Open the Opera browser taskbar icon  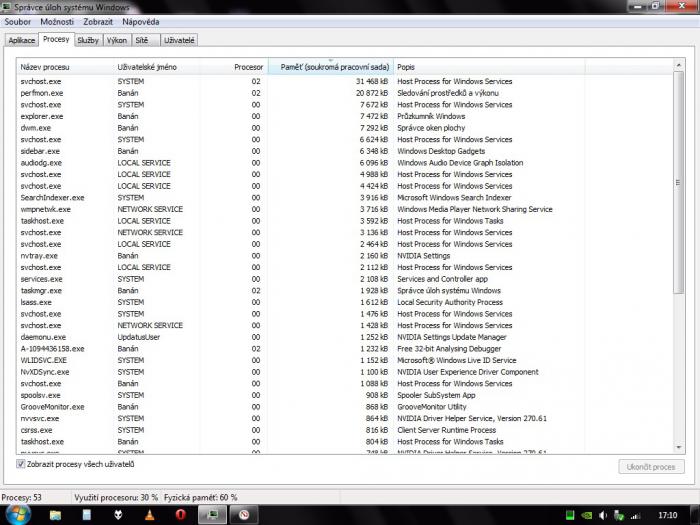click(x=180, y=514)
